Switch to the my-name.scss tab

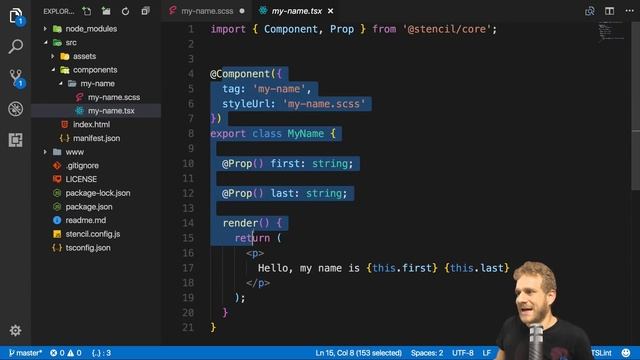pyautogui.click(x=207, y=11)
